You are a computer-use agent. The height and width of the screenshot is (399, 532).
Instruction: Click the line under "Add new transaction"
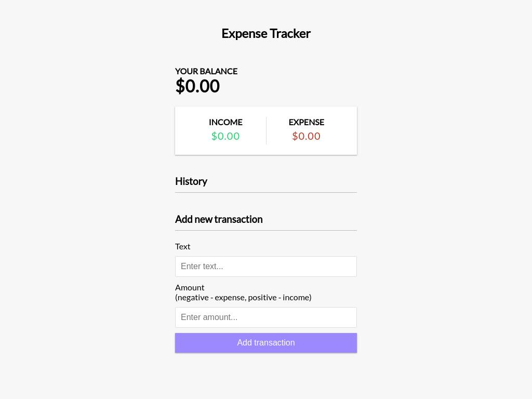coord(265,230)
